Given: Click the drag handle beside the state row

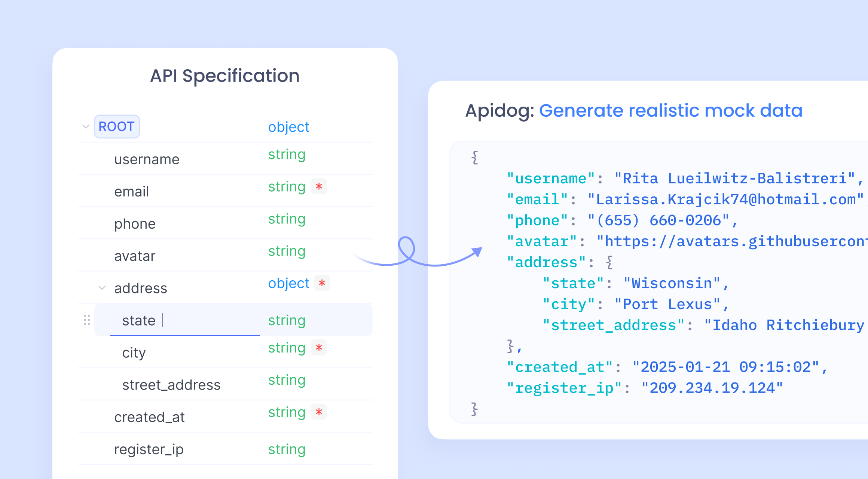Looking at the screenshot, I should pos(87,320).
